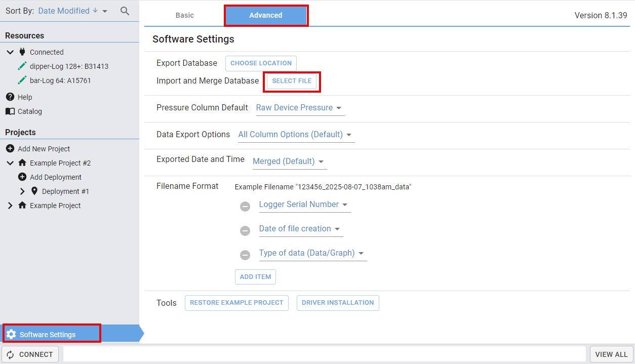The height and width of the screenshot is (364, 635).
Task: Switch to the Basic tab
Action: pyautogui.click(x=184, y=15)
